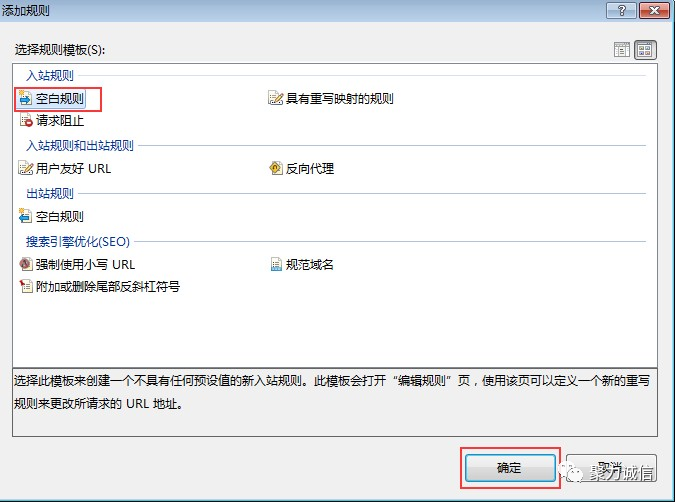The height and width of the screenshot is (502, 675).
Task: Close the 添加规则 dialog
Action: click(x=654, y=10)
